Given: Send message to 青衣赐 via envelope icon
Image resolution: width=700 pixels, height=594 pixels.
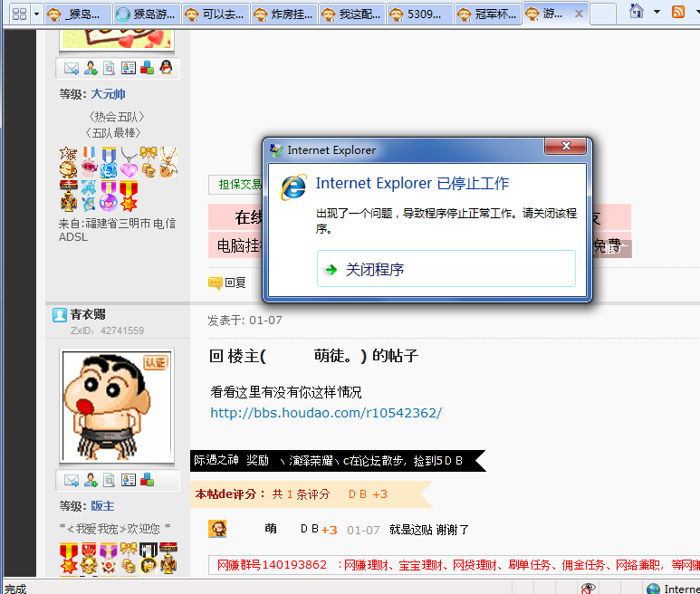Looking at the screenshot, I should [x=72, y=481].
